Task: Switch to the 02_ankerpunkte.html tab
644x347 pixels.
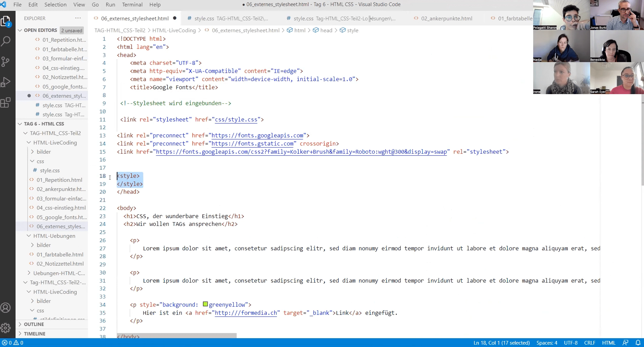Action: tap(446, 18)
